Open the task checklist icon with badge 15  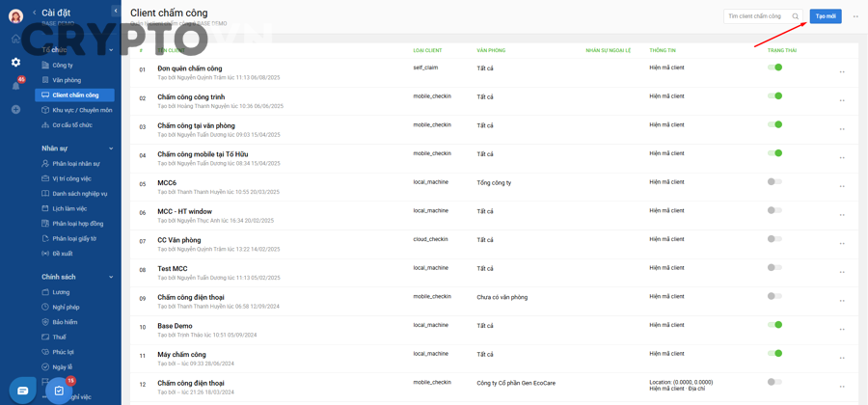59,391
